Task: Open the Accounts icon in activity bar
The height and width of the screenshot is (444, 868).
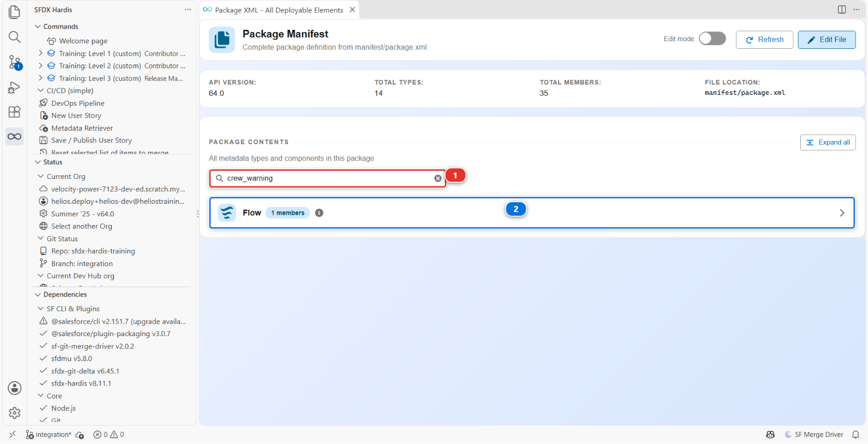Action: coord(15,388)
